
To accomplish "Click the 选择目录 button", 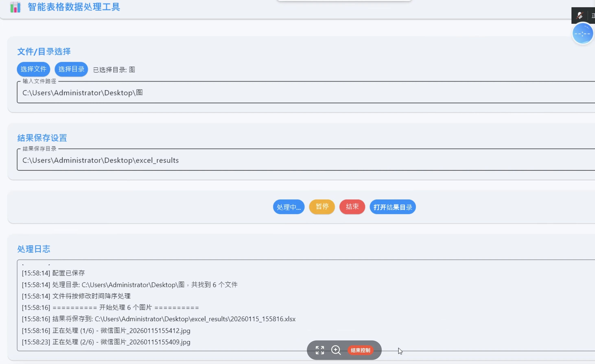I will tap(71, 69).
